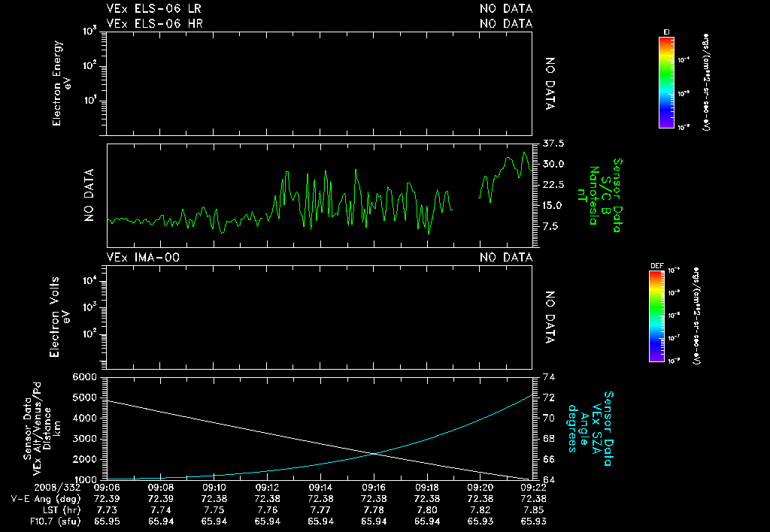Click the 09:14 time tick label
Viewport: 770px width, 532px height.
(320, 488)
